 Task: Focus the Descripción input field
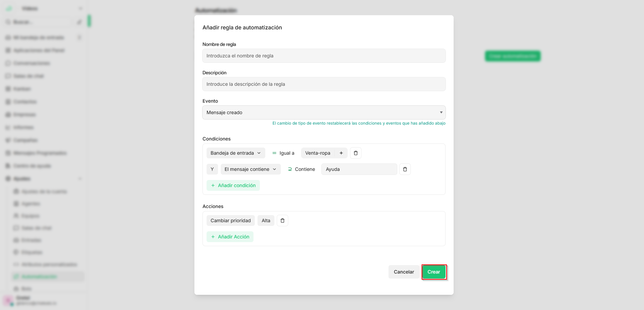click(x=324, y=84)
